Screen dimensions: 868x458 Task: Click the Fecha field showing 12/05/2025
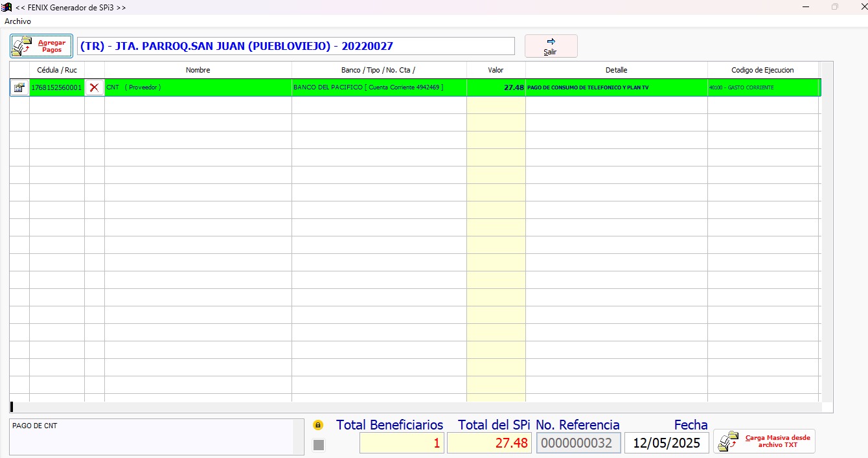(667, 443)
